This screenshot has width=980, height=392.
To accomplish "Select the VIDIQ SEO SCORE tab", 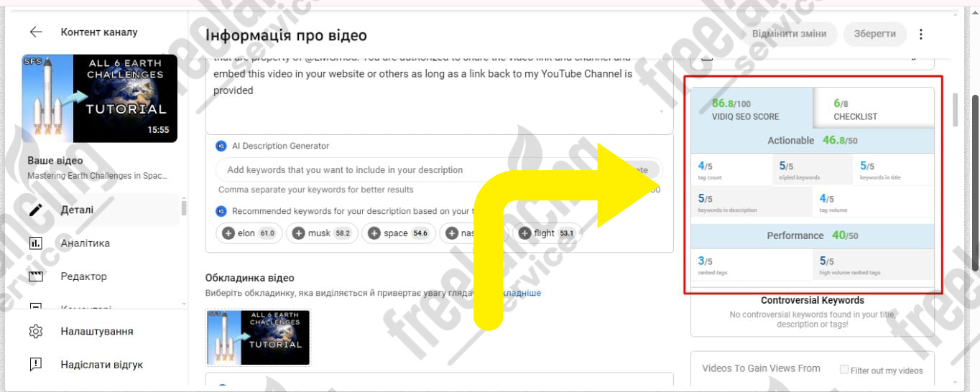I will click(x=752, y=108).
